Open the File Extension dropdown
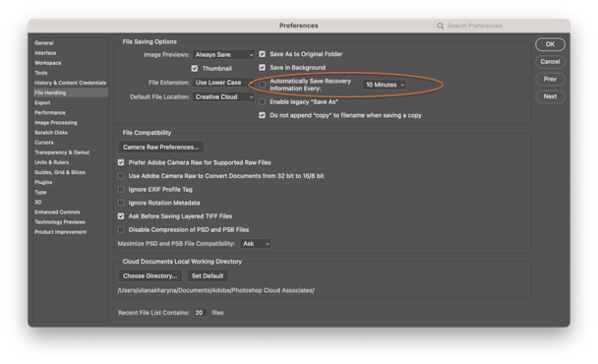 pos(223,83)
